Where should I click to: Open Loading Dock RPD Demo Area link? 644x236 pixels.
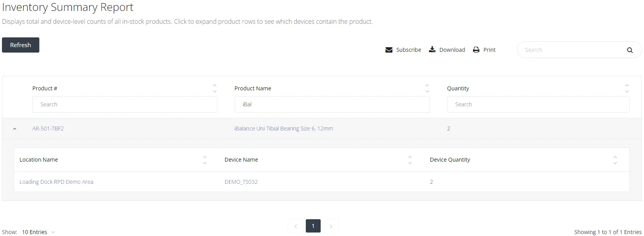click(56, 182)
